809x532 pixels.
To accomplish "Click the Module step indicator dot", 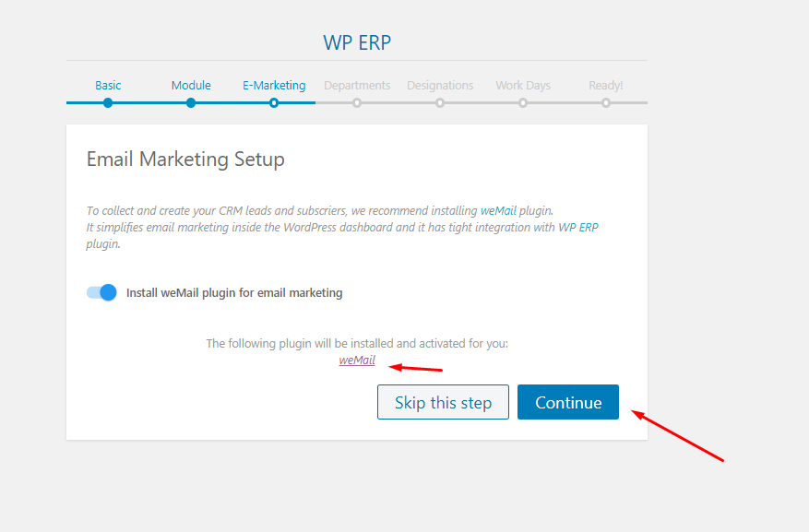I will (191, 103).
